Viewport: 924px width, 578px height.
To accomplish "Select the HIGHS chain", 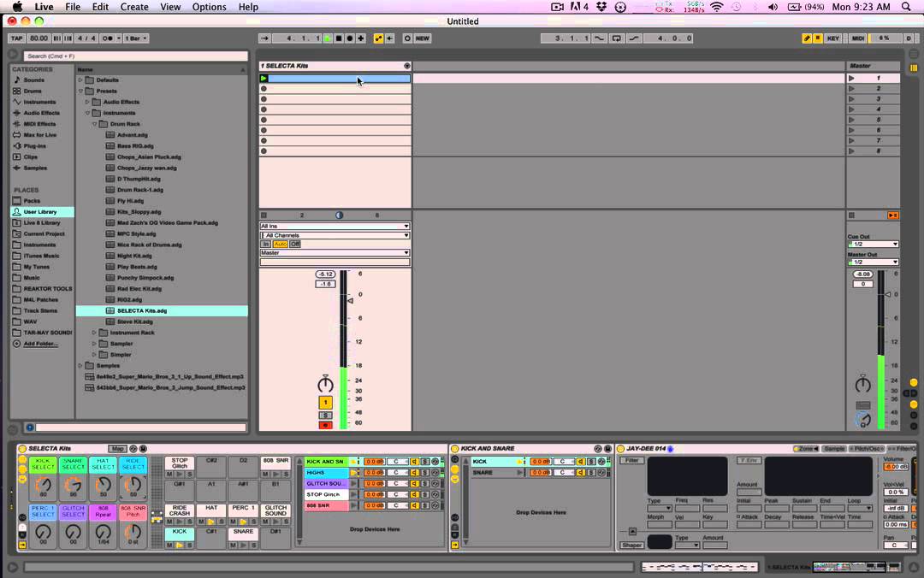I will (x=326, y=473).
